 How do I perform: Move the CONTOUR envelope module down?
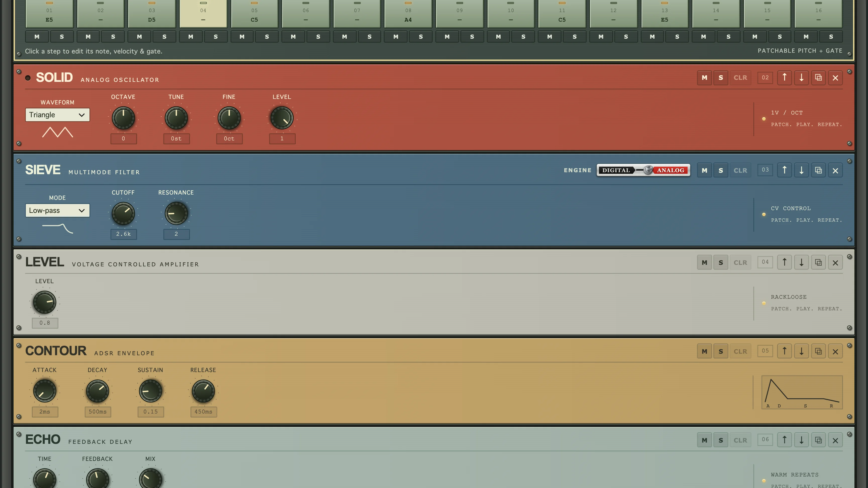(x=801, y=351)
